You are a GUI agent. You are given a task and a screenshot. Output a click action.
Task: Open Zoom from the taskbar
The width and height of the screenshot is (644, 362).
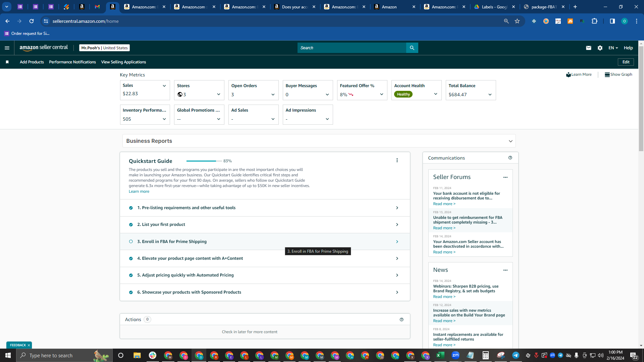[x=455, y=355]
